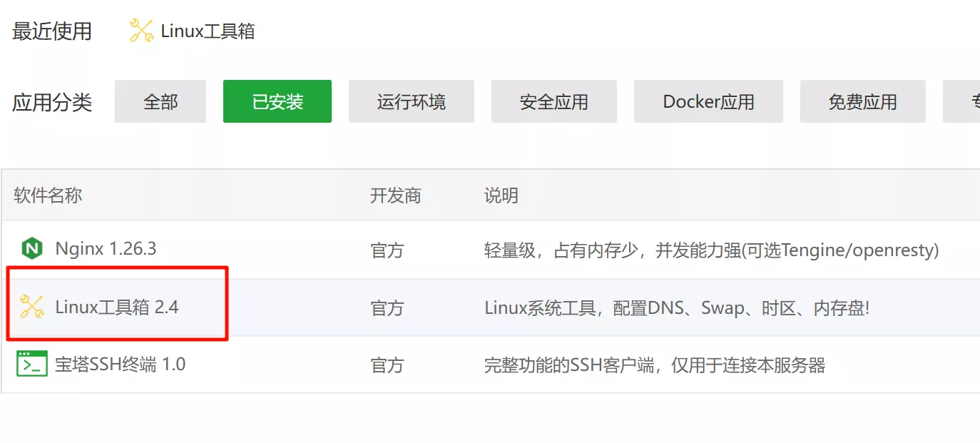Image resolution: width=980 pixels, height=443 pixels.
Task: View Docker应用 category
Action: (x=708, y=101)
